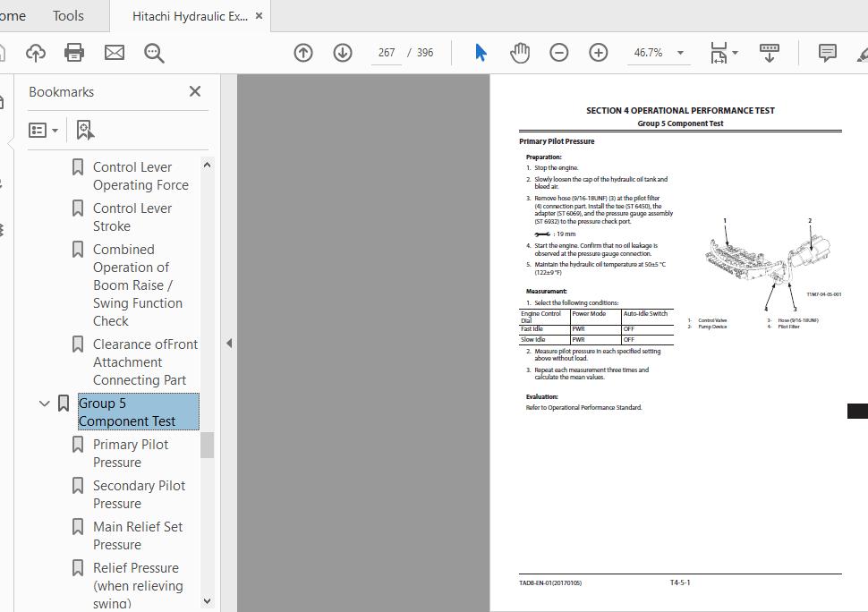Select Hitachi Hydraulic Ex... document tab
The height and width of the screenshot is (612, 868).
tap(190, 17)
